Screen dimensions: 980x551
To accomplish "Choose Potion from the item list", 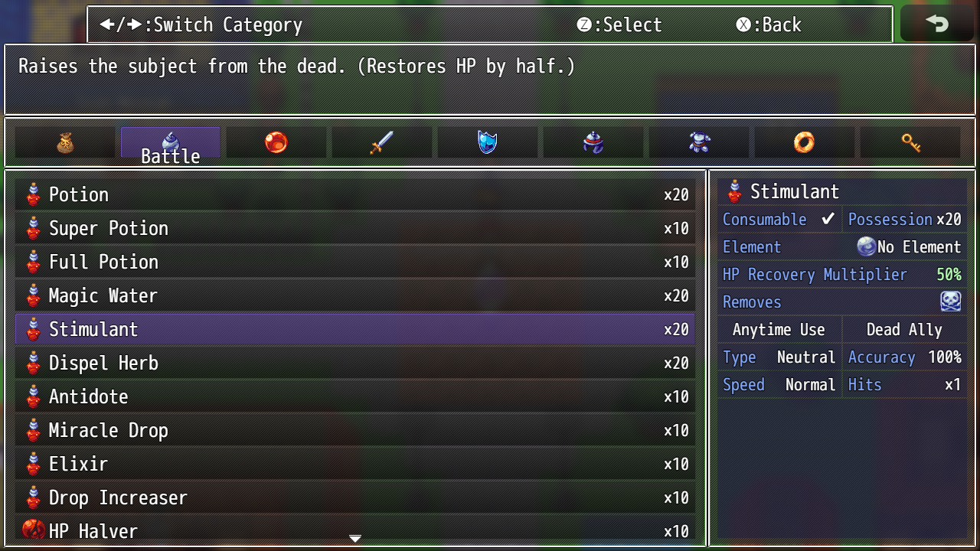I will click(x=355, y=194).
